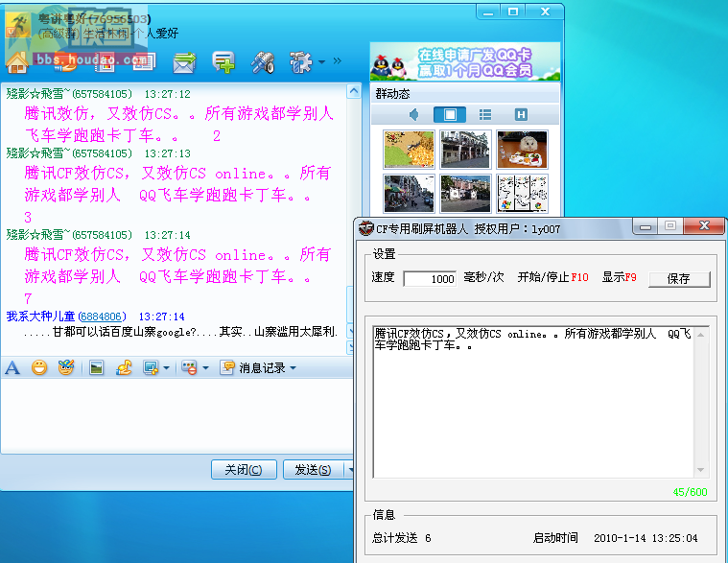Click the block group messages icon
728x563 pixels.
click(x=189, y=368)
